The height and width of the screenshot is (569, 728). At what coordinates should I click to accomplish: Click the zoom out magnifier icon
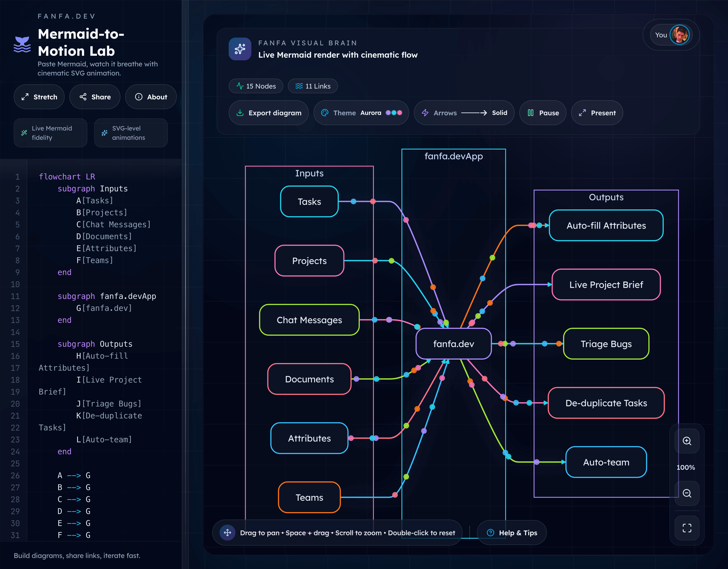click(x=687, y=494)
